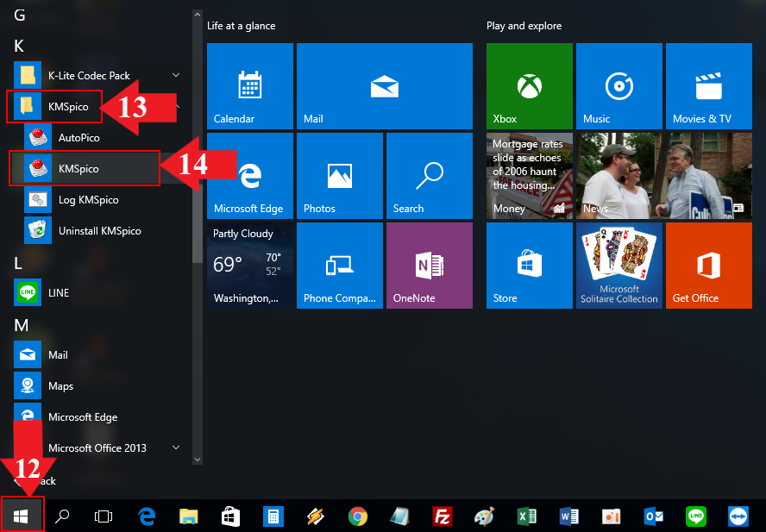Open the Mail live tile
The image size is (766, 532).
point(385,86)
